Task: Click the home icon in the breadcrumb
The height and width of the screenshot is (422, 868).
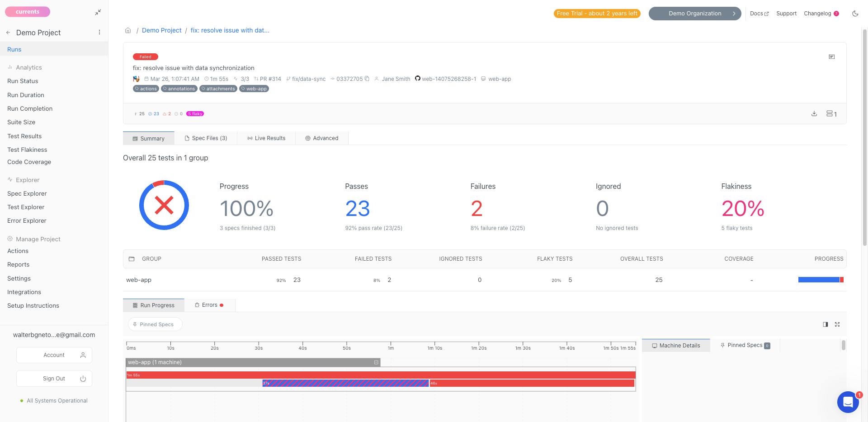Action: (128, 31)
